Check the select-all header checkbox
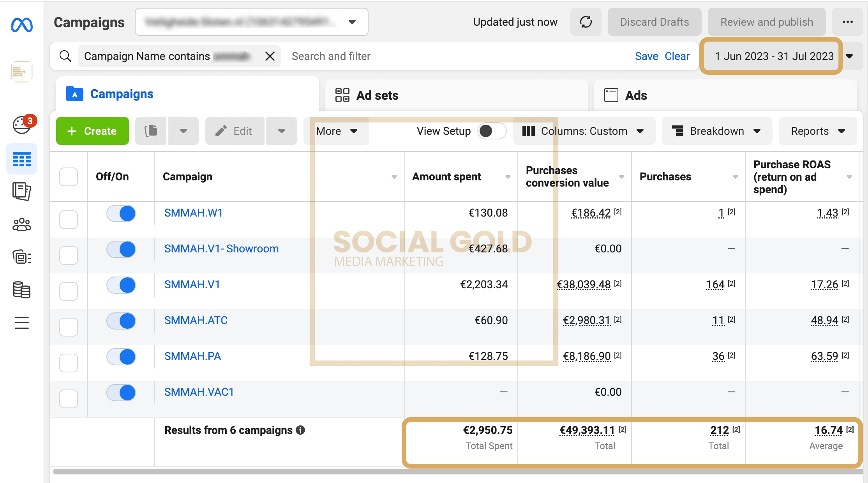 pyautogui.click(x=69, y=177)
